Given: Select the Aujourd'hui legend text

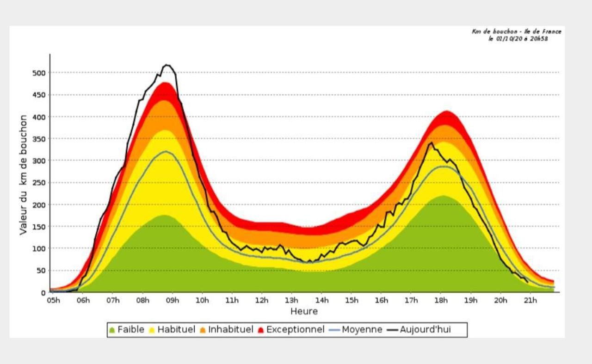Looking at the screenshot, I should pyautogui.click(x=425, y=330).
